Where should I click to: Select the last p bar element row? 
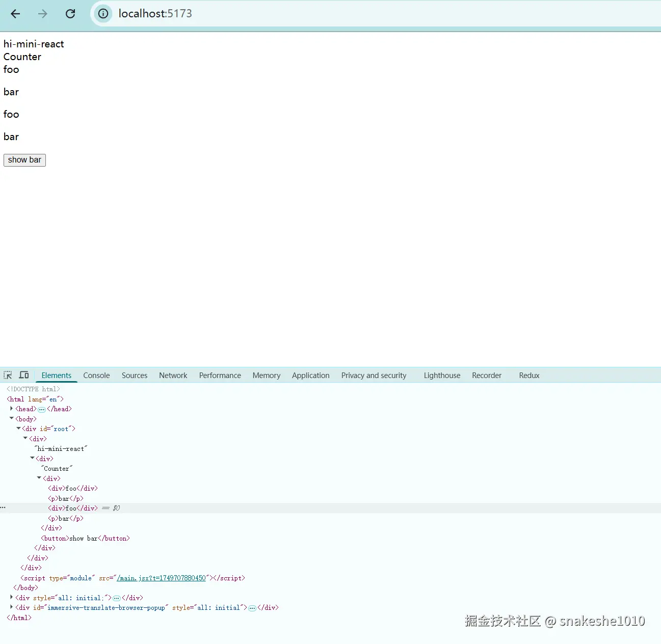tap(66, 518)
